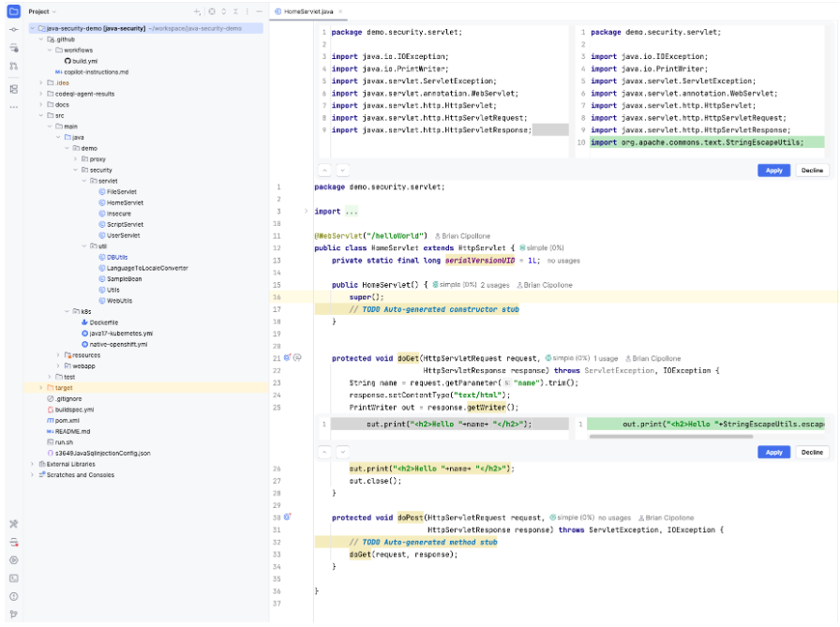Click the Select Opened File target icon
Screen dimensions: 840x627
click(x=212, y=11)
